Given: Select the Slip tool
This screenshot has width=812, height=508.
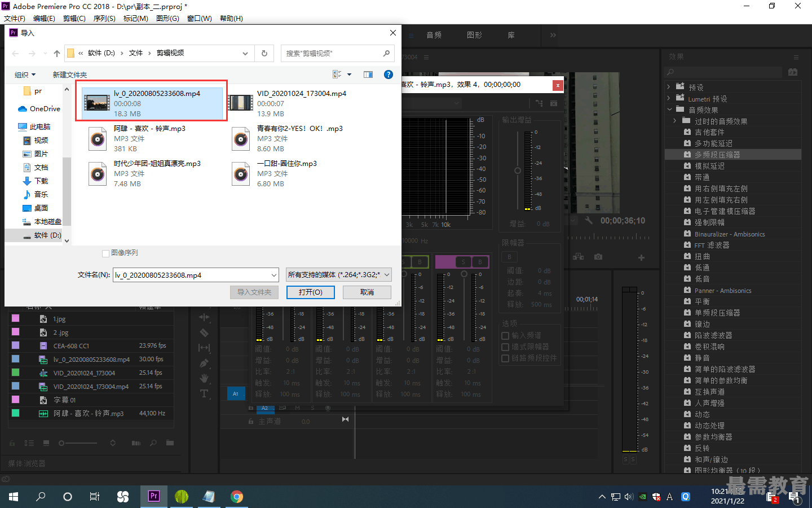Looking at the screenshot, I should pos(204,348).
